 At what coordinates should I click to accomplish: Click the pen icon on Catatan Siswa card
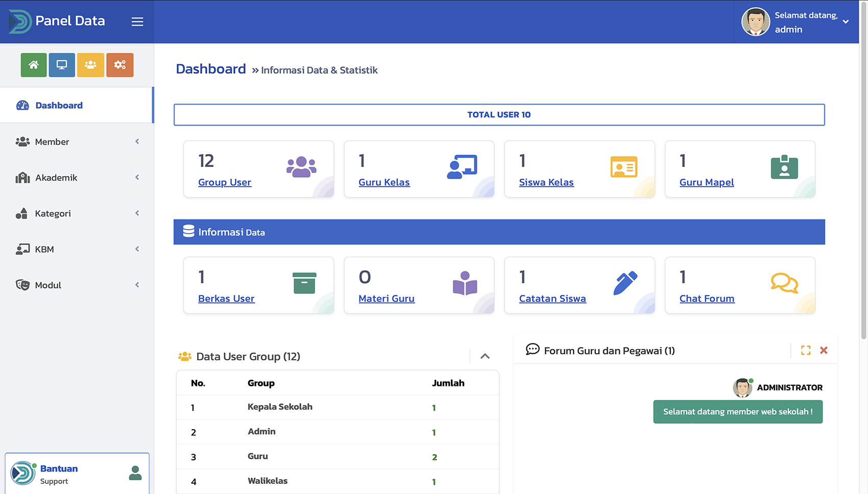(625, 283)
